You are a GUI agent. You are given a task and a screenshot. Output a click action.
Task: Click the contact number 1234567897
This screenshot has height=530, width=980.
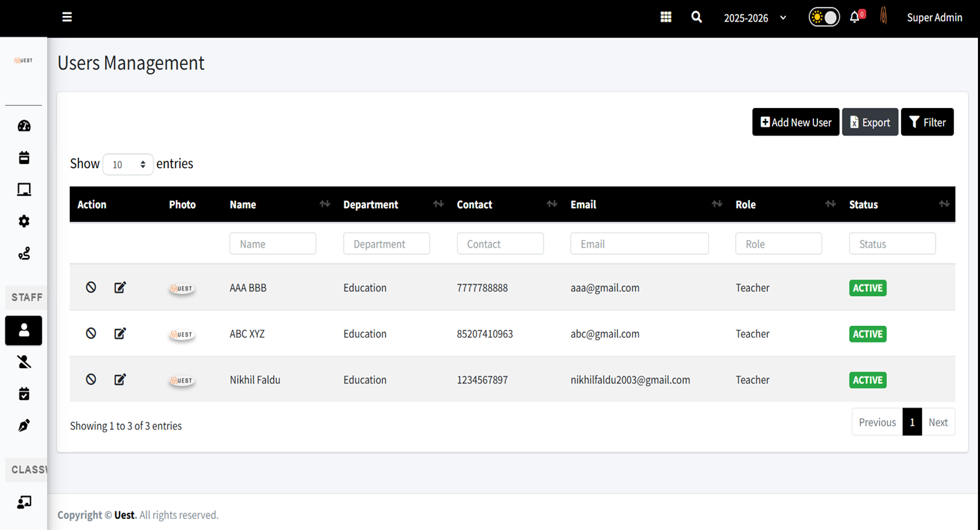click(x=482, y=380)
